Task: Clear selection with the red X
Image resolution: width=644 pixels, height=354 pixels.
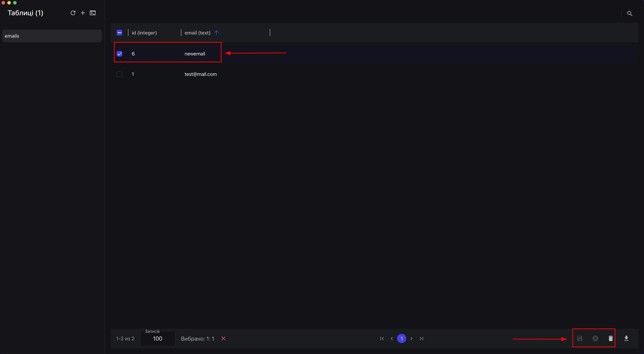Action: pyautogui.click(x=224, y=339)
